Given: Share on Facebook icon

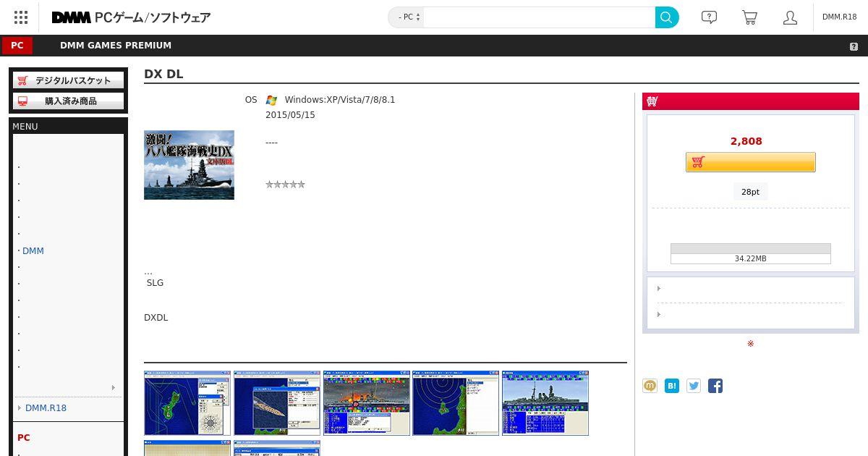Looking at the screenshot, I should pos(715,386).
